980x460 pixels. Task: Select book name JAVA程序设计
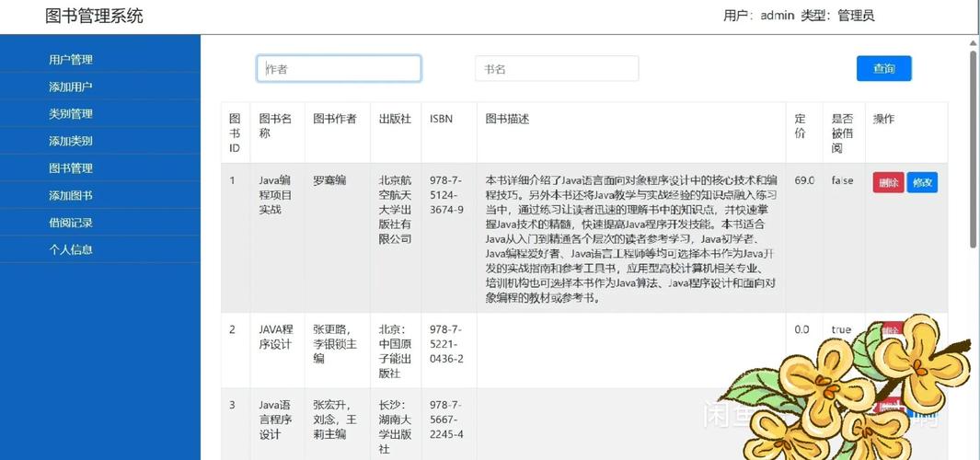pyautogui.click(x=276, y=337)
